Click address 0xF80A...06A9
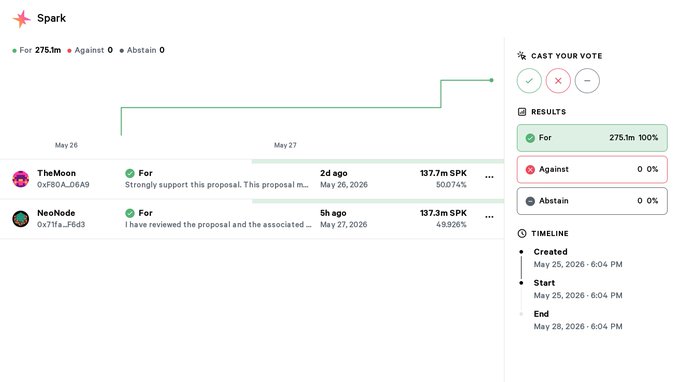The image size is (680, 382). (x=63, y=185)
